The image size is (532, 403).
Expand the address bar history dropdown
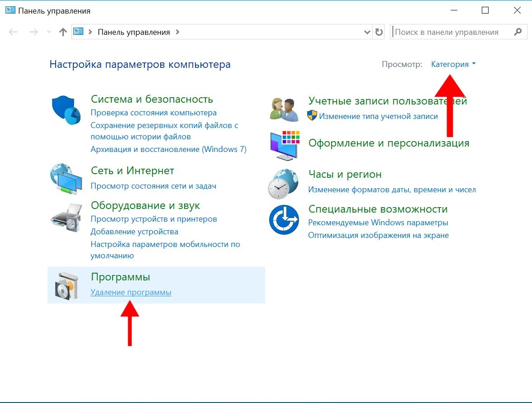pos(367,32)
